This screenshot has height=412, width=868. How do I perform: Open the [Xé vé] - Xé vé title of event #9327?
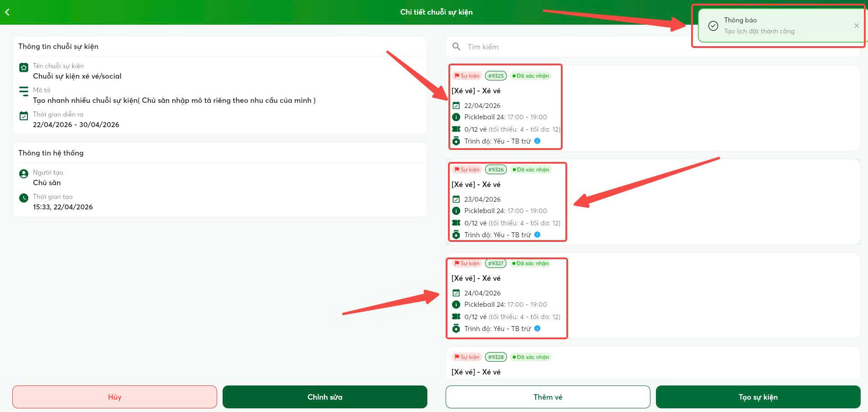(x=476, y=278)
